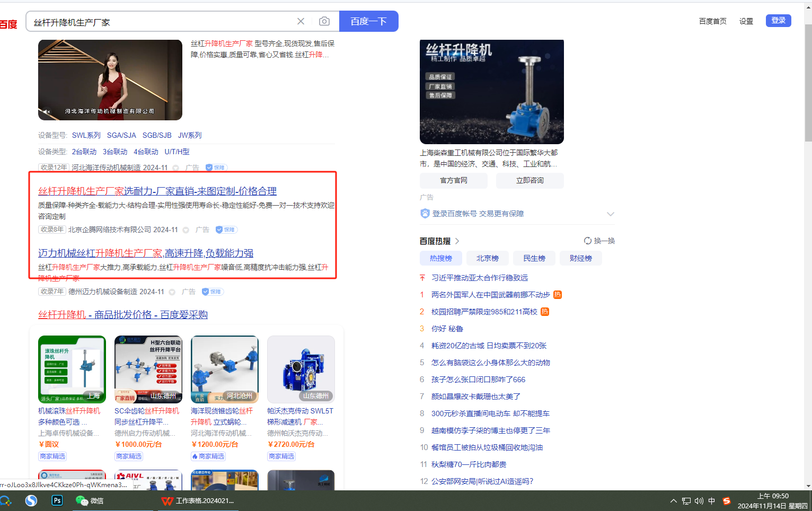
Task: Open the Sogou browser taskbar icon
Action: tap(31, 500)
